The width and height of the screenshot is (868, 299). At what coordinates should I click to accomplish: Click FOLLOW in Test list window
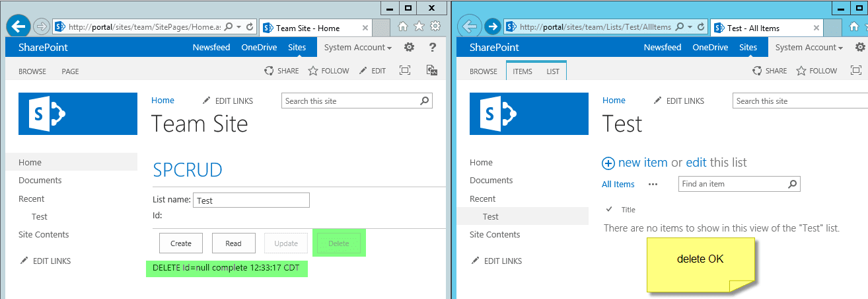[x=816, y=71]
